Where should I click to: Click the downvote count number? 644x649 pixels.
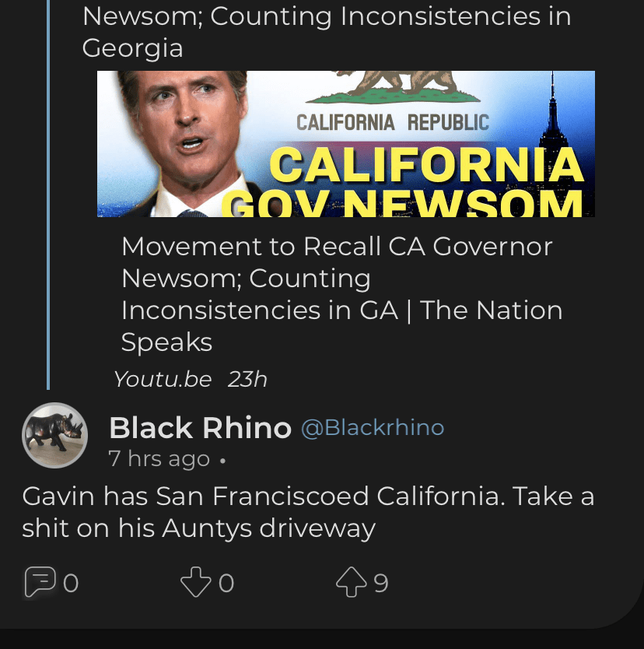[x=226, y=583]
